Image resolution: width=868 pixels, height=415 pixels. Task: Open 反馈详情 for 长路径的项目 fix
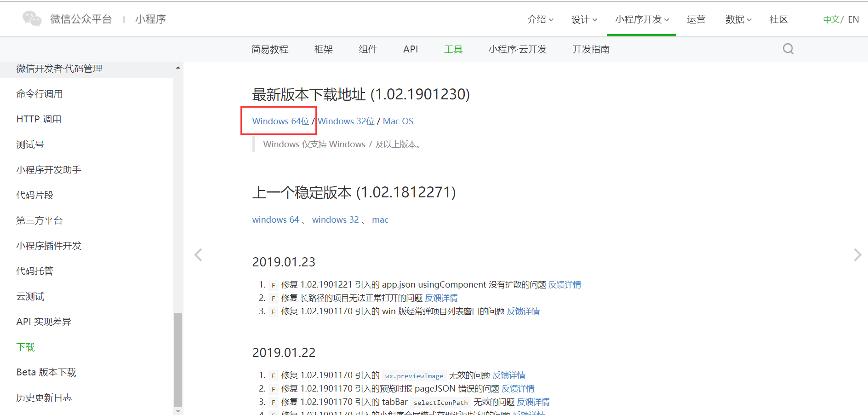(x=441, y=298)
